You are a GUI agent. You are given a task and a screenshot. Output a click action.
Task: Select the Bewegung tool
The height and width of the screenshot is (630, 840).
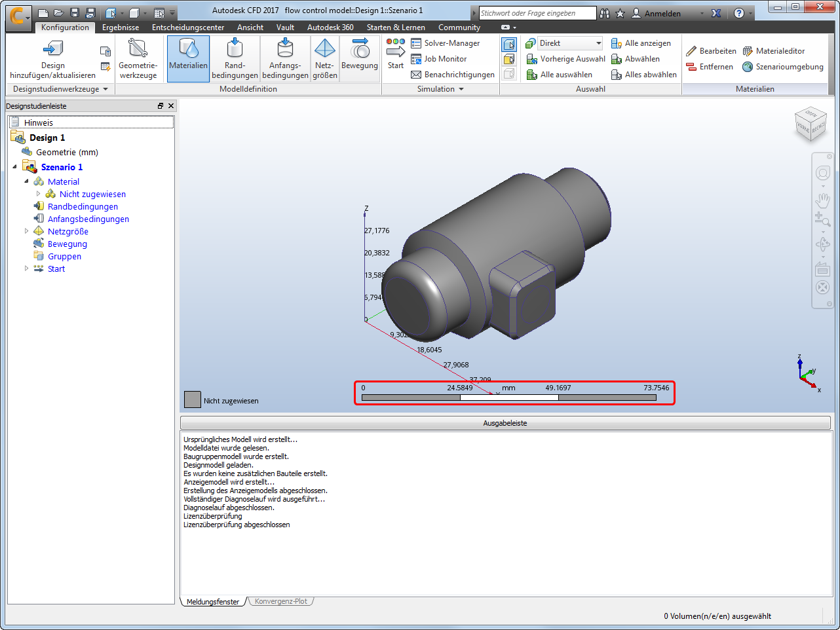(360, 58)
